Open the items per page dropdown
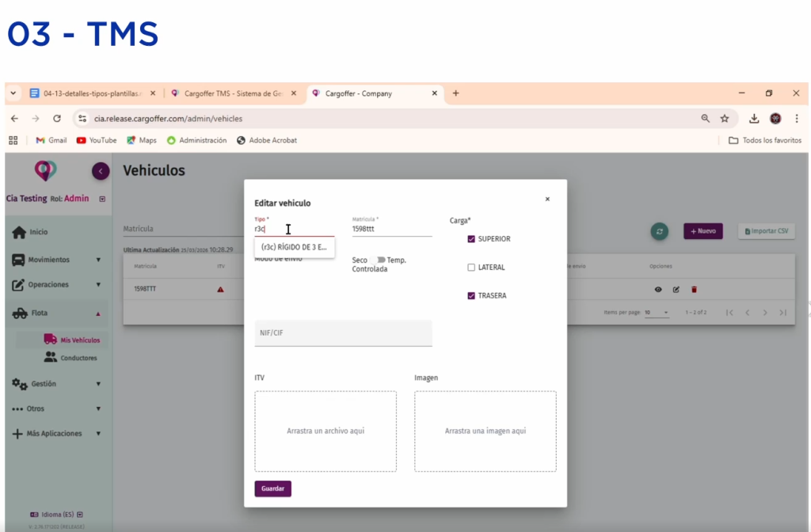811x532 pixels. click(x=656, y=313)
